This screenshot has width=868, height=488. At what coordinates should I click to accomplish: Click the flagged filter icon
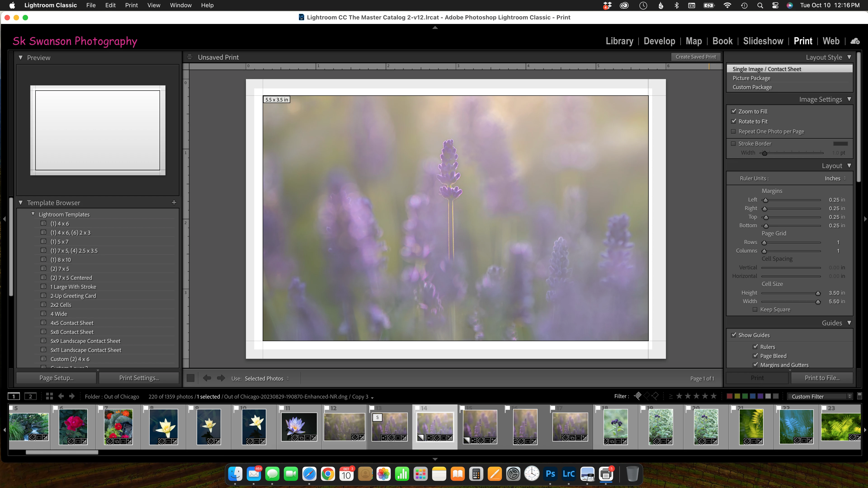(x=637, y=396)
